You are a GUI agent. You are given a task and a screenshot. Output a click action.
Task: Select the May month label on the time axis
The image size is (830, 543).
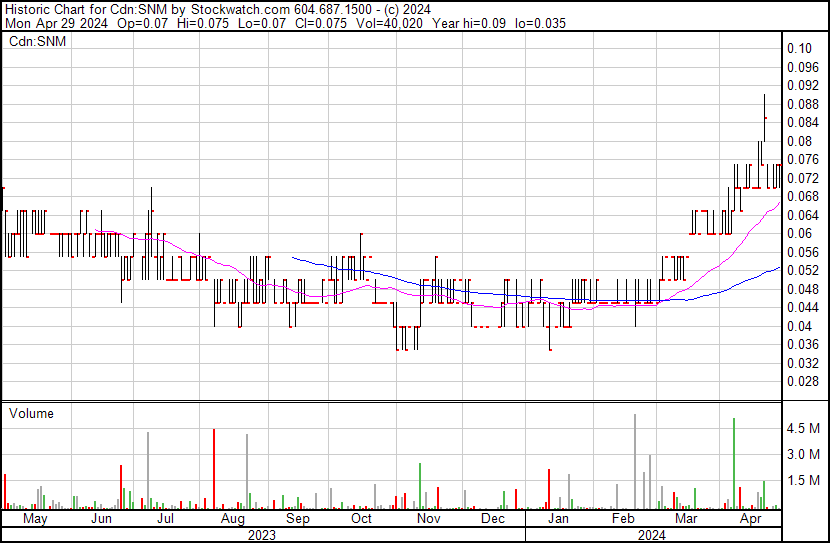(34, 520)
